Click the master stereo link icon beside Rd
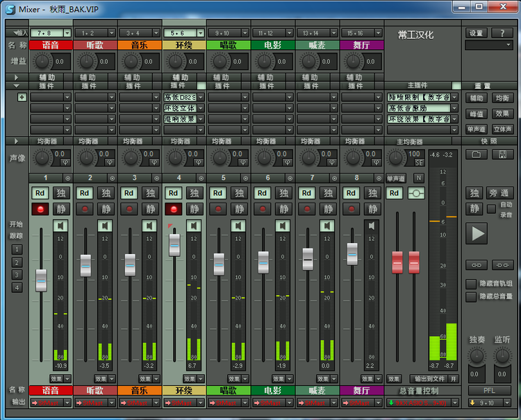Image resolution: width=521 pixels, height=420 pixels. point(416,193)
